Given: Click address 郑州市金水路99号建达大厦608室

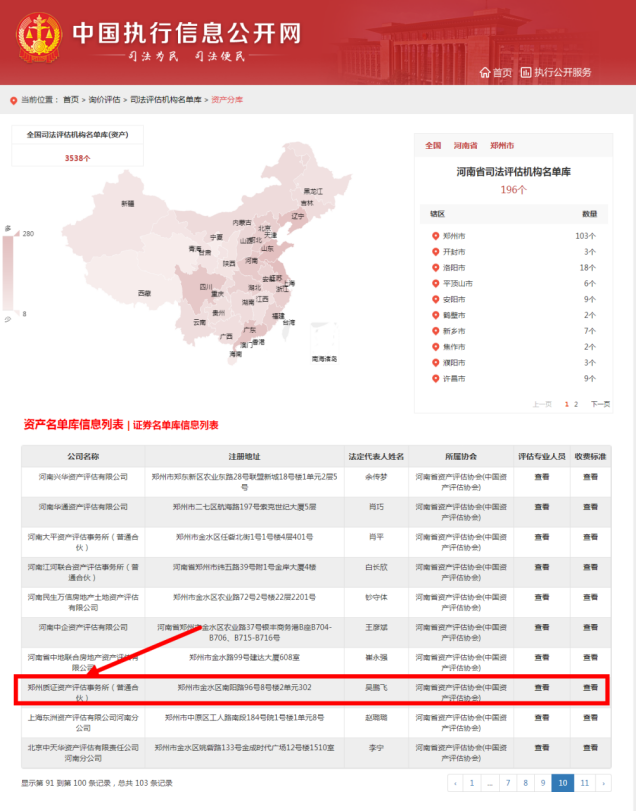Looking at the screenshot, I should 244,657.
